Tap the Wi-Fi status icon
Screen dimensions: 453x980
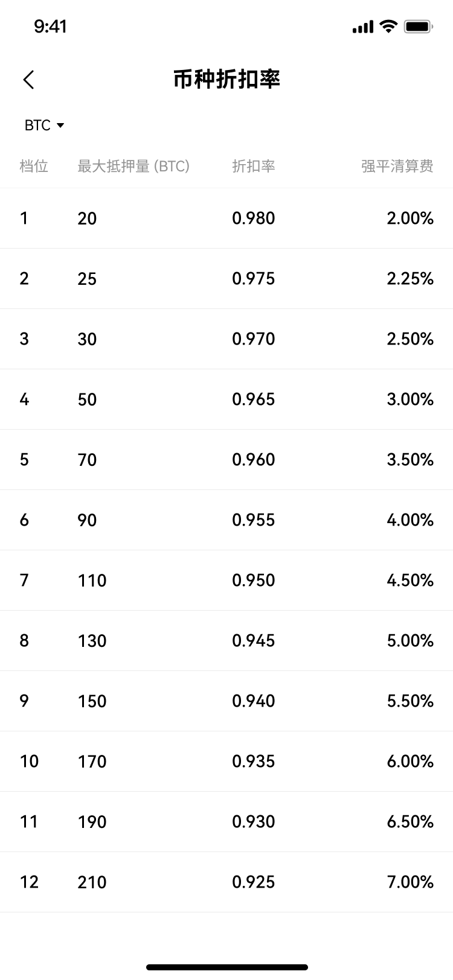388,27
